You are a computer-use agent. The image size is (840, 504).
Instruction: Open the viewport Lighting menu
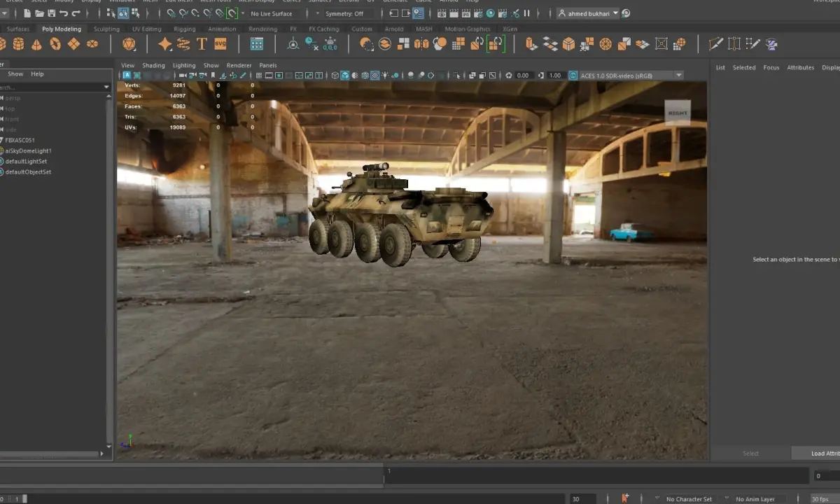[x=184, y=65]
